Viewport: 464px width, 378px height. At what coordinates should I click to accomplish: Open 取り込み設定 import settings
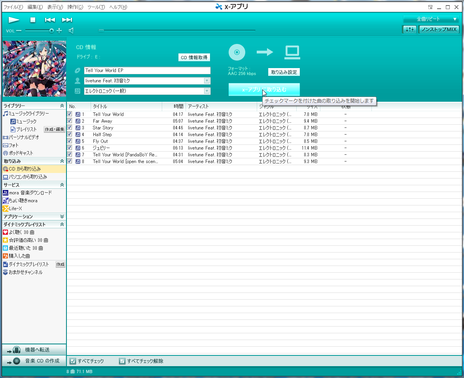284,72
